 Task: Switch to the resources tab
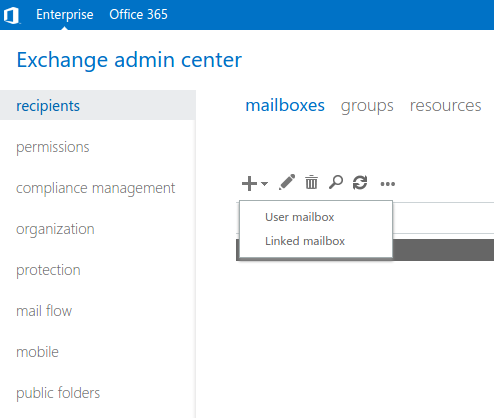(445, 106)
